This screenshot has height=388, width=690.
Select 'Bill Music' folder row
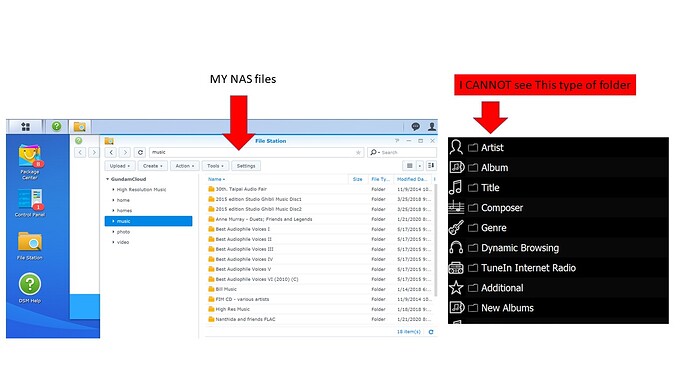pyautogui.click(x=319, y=289)
